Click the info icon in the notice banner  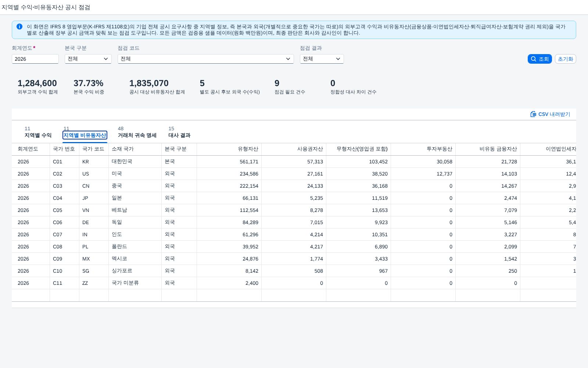pos(19,26)
